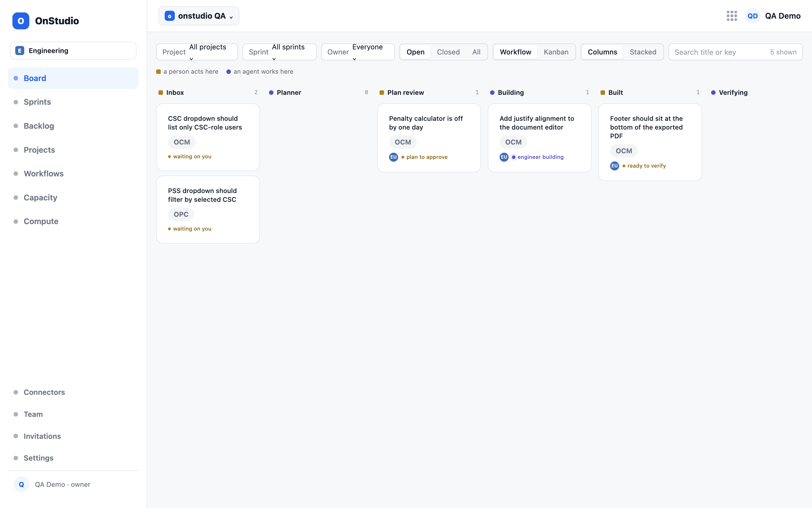Navigate to Capacity
This screenshot has width=812, height=508.
(73, 198)
